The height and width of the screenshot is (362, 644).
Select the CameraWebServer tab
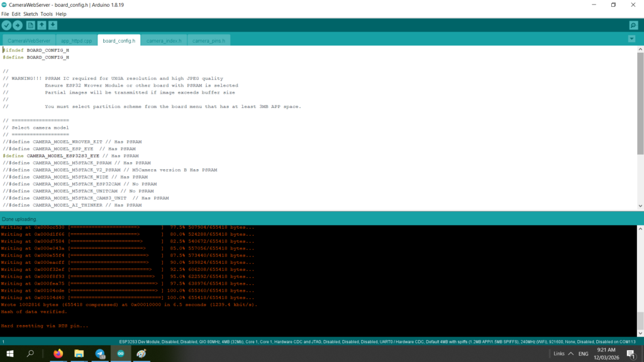pyautogui.click(x=29, y=41)
